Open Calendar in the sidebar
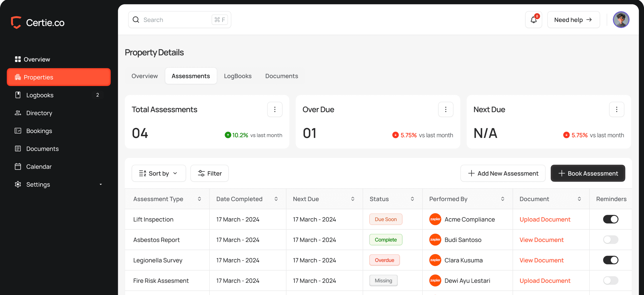Image resolution: width=644 pixels, height=295 pixels. tap(59, 166)
